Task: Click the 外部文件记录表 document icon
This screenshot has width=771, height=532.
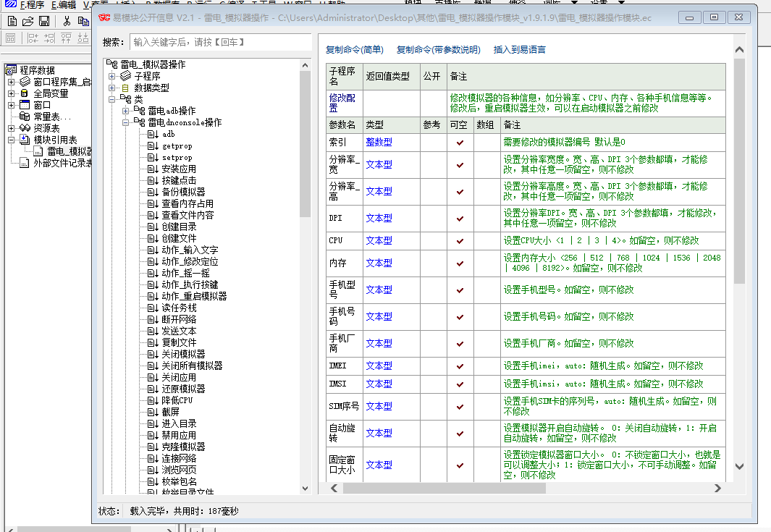Action: [24, 163]
